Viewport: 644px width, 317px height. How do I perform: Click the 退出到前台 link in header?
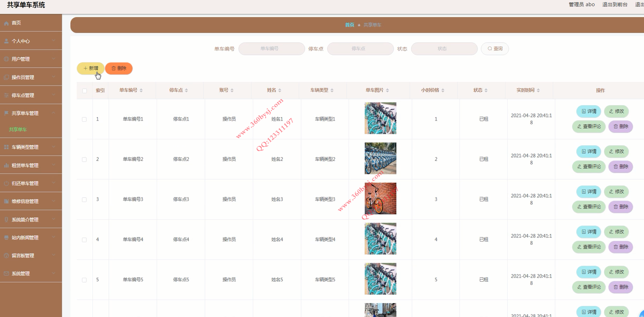(x=615, y=4)
